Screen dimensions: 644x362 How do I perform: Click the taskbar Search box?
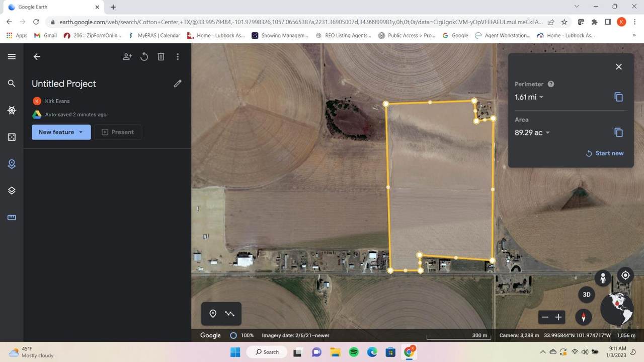point(267,352)
